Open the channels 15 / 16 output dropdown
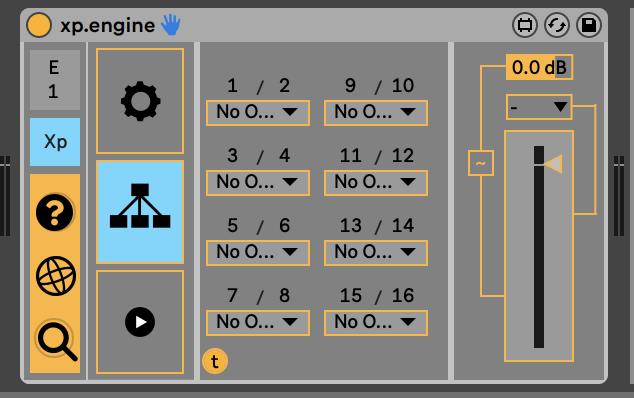Screen dimensions: 634x398 pyautogui.click(x=376, y=323)
